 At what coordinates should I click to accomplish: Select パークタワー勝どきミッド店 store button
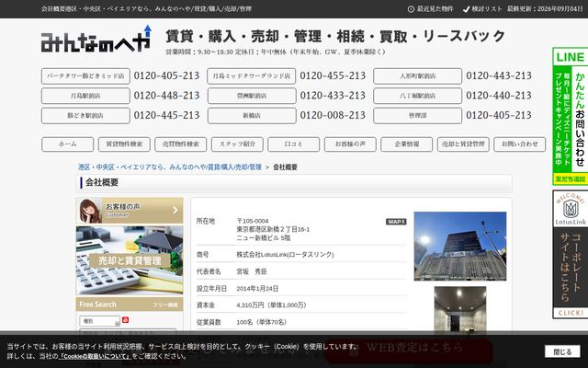point(85,75)
